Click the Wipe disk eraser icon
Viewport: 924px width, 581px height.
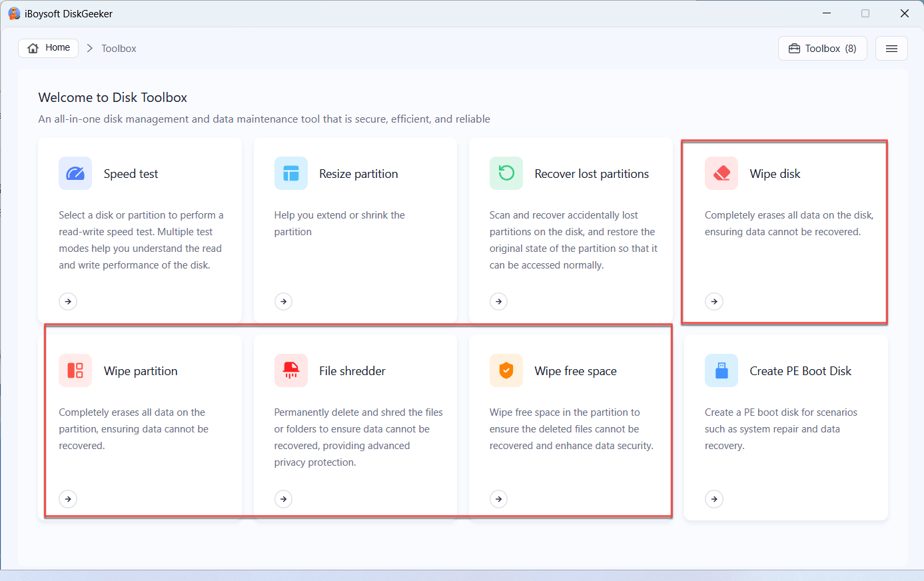[721, 173]
